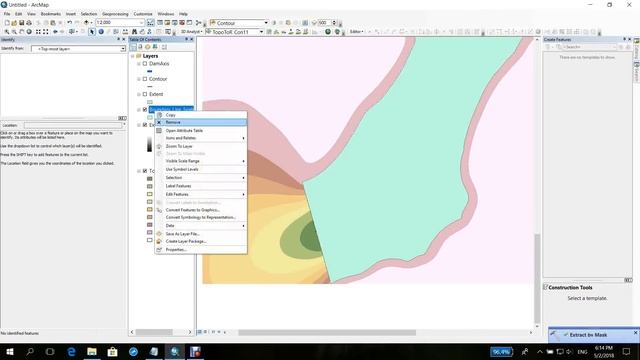Click the map horizontal scrollbar
The height and width of the screenshot is (360, 640).
point(327,333)
